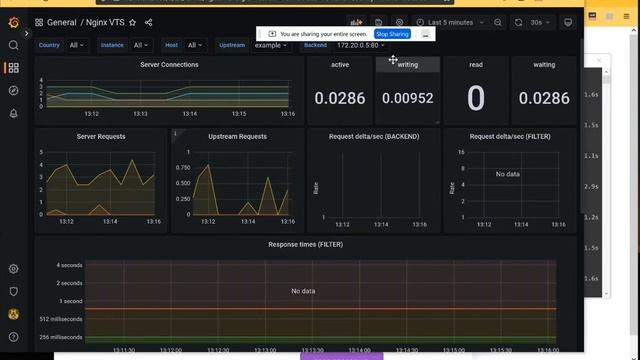The image size is (640, 360).
Task: Click the 0.0286 value in the active panel
Action: point(340,98)
